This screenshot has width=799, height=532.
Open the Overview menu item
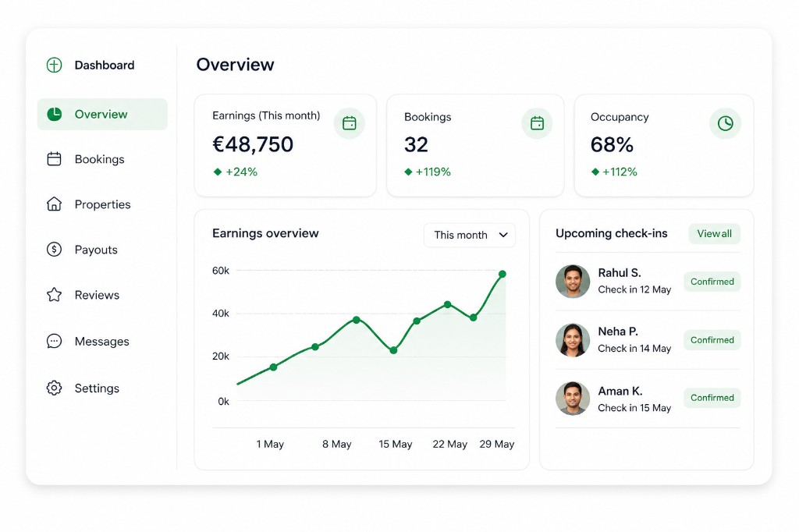click(102, 114)
